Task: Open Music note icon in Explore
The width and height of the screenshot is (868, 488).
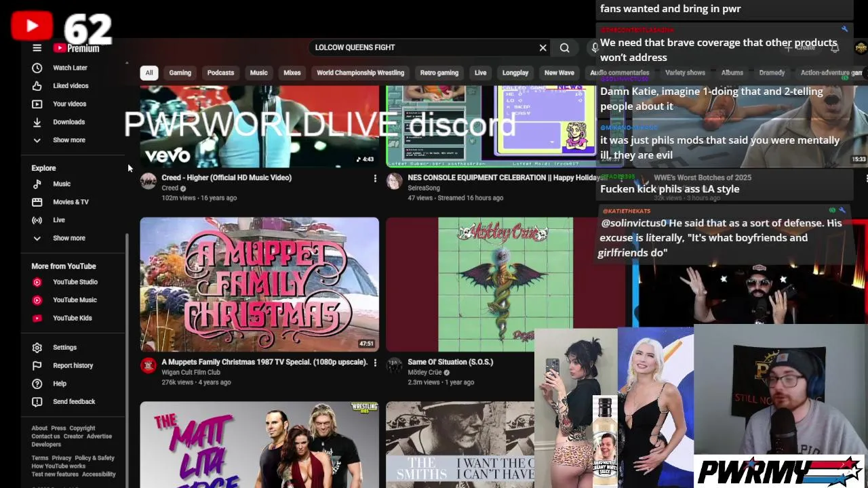Action: click(x=37, y=184)
